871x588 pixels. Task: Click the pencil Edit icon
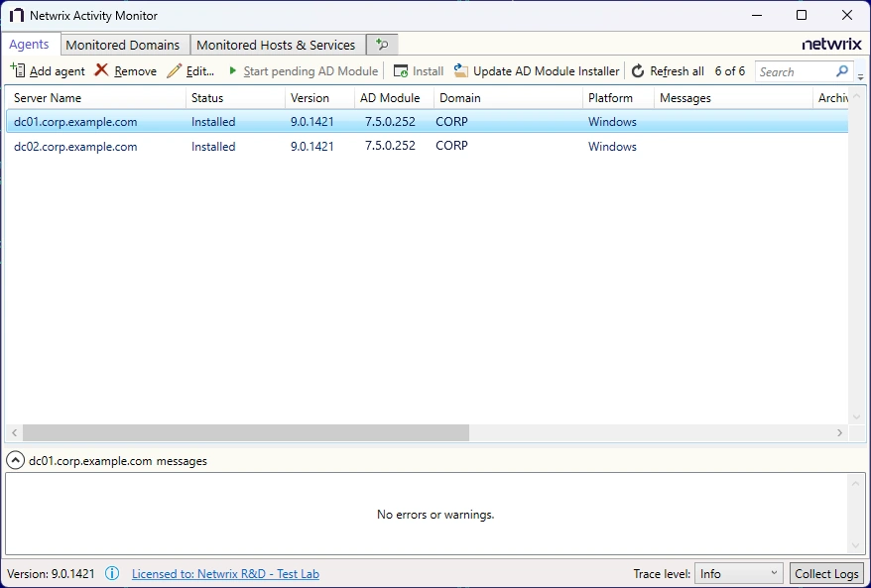(175, 71)
